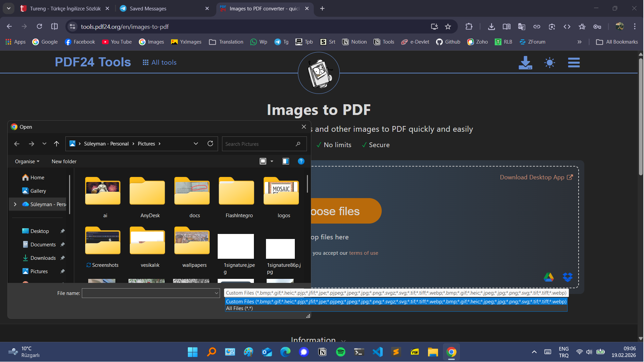Expand the File name combo box
This screenshot has width=644, height=362.
point(216,293)
